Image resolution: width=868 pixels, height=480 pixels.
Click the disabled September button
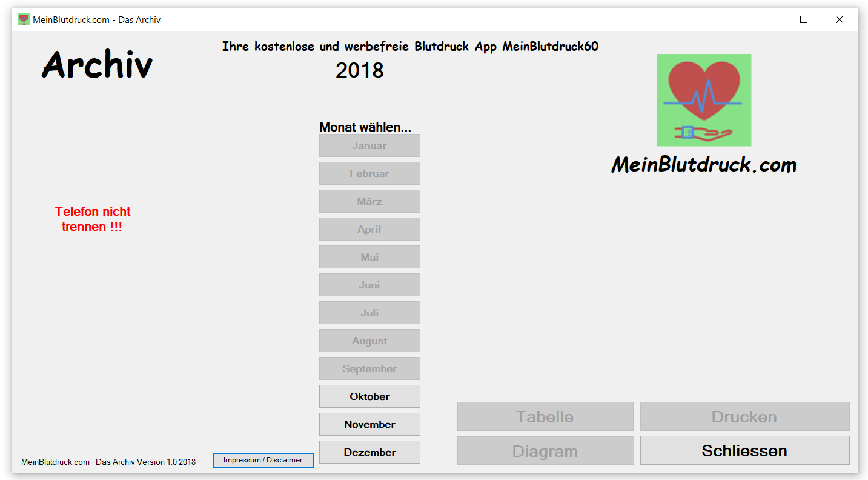(369, 368)
